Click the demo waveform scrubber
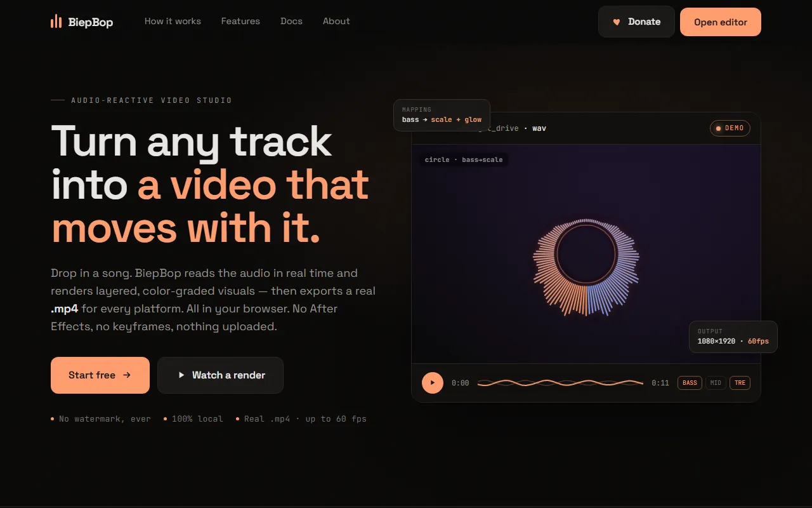812x508 pixels. click(560, 383)
